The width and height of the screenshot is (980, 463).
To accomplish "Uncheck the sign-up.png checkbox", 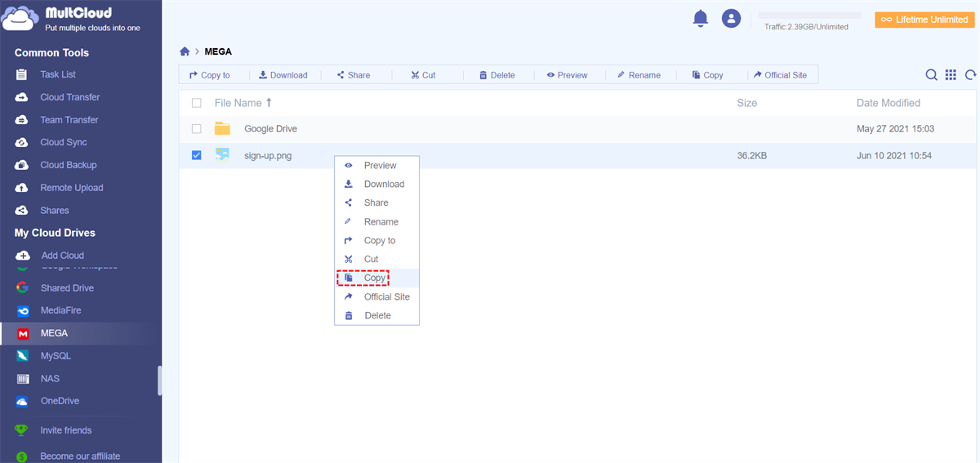I will point(196,155).
